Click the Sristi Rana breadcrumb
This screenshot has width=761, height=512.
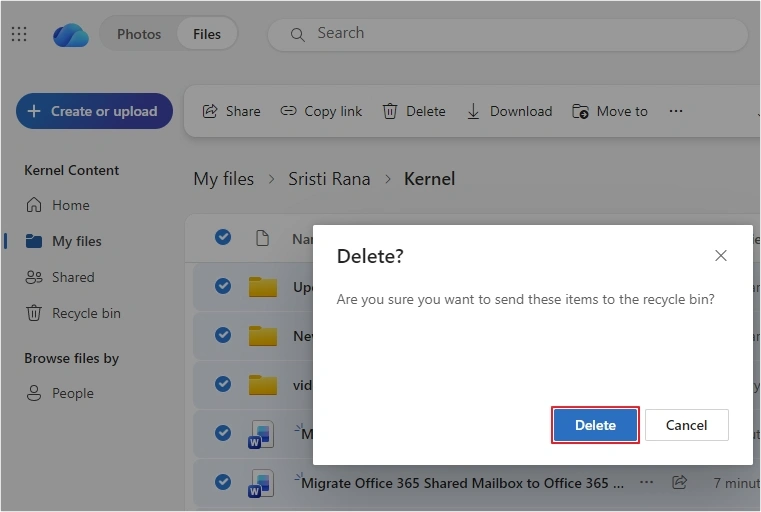tap(329, 179)
